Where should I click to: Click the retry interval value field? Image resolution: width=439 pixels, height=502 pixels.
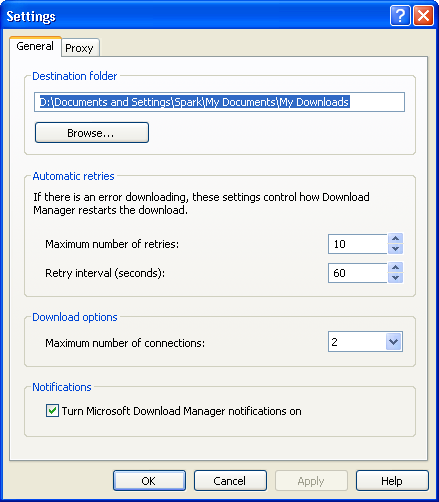click(x=357, y=273)
